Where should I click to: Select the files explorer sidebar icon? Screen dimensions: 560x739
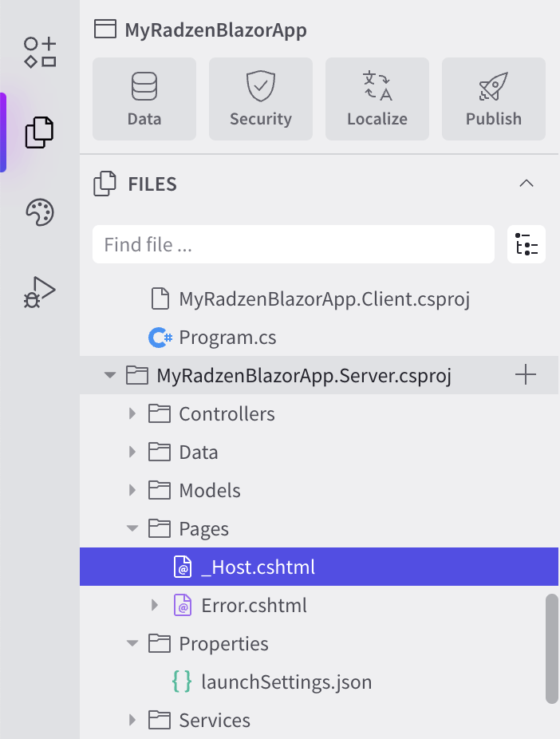tap(39, 132)
